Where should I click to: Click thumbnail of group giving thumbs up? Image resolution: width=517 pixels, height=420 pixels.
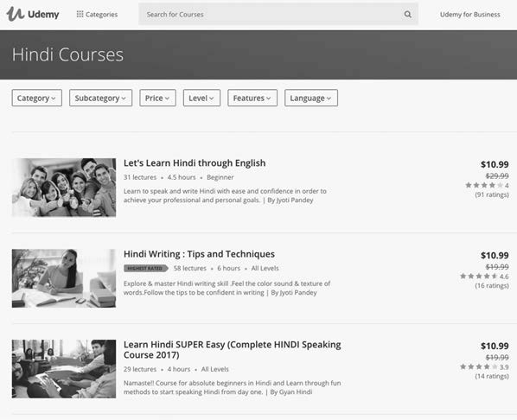[x=64, y=188]
